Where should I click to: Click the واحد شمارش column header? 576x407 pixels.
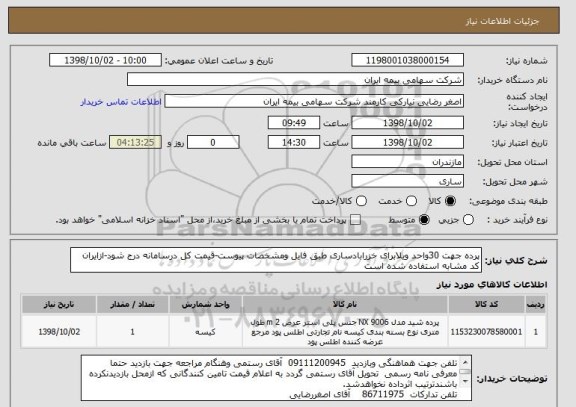(205, 305)
